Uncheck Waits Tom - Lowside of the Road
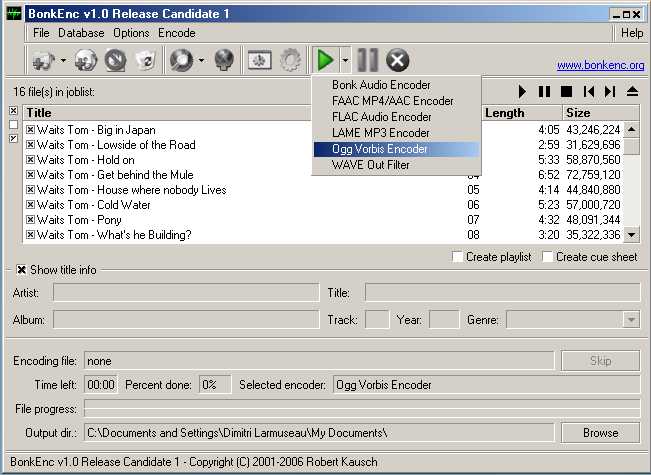This screenshot has width=651, height=475. click(x=30, y=144)
